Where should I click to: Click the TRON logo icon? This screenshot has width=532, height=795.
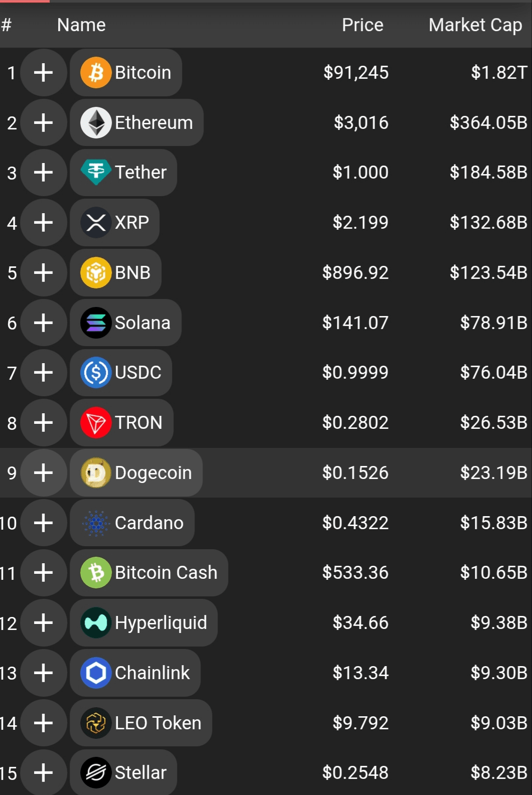point(96,423)
